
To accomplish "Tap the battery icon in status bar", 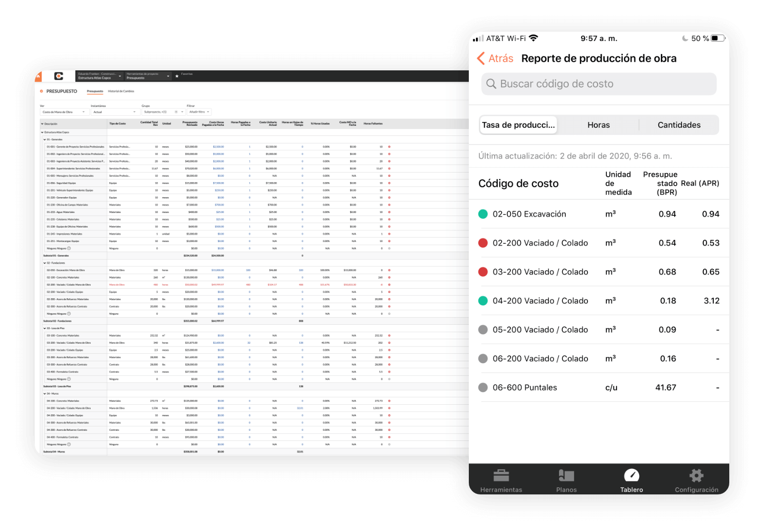I will (718, 38).
